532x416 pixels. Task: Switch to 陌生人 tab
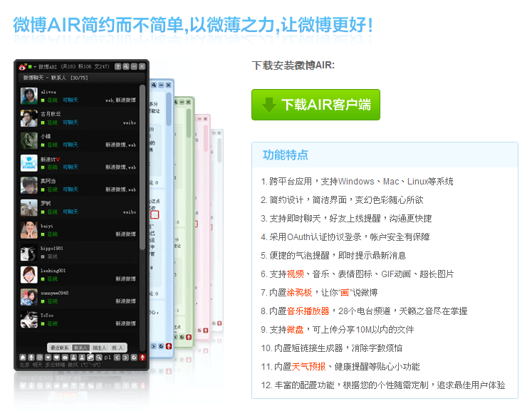point(100,348)
